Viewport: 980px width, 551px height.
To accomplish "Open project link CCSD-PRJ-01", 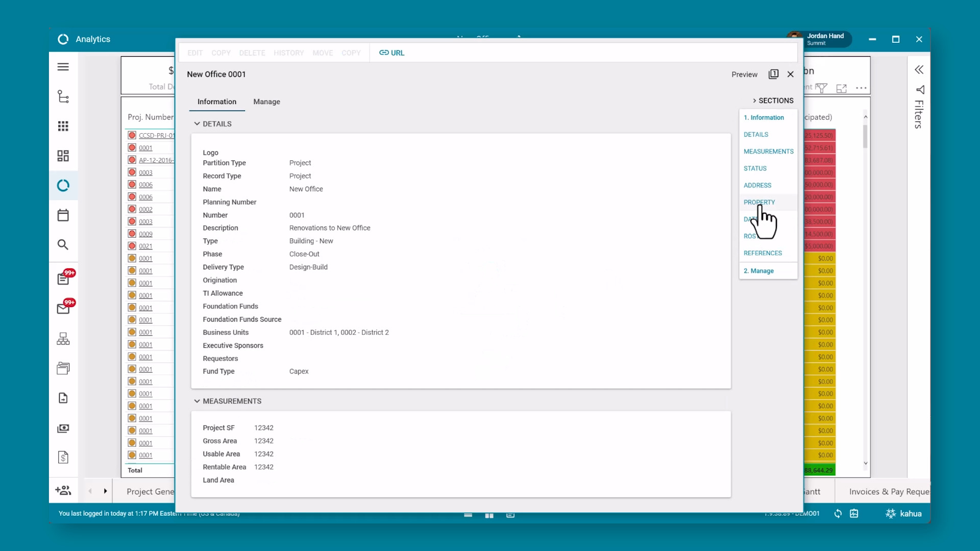I will [x=156, y=136].
